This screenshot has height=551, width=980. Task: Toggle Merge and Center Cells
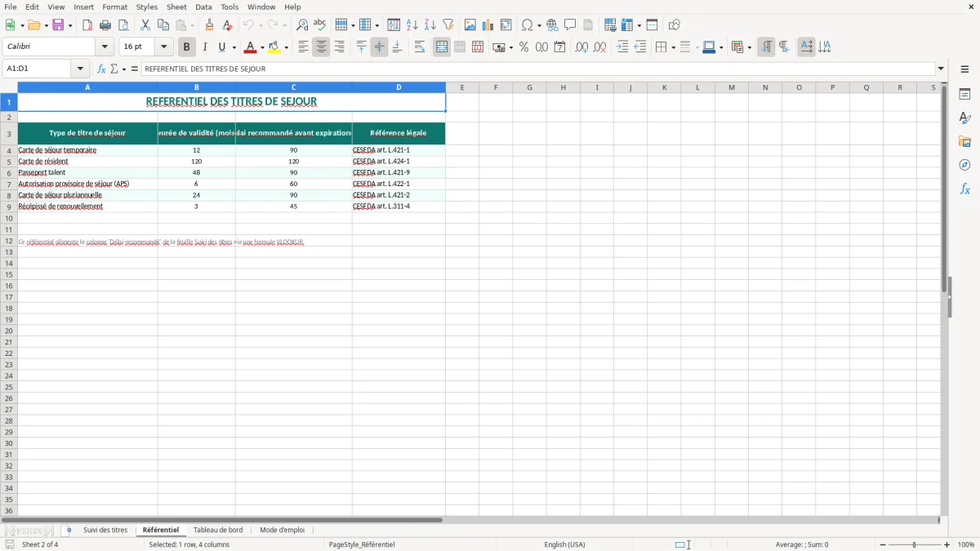(442, 47)
